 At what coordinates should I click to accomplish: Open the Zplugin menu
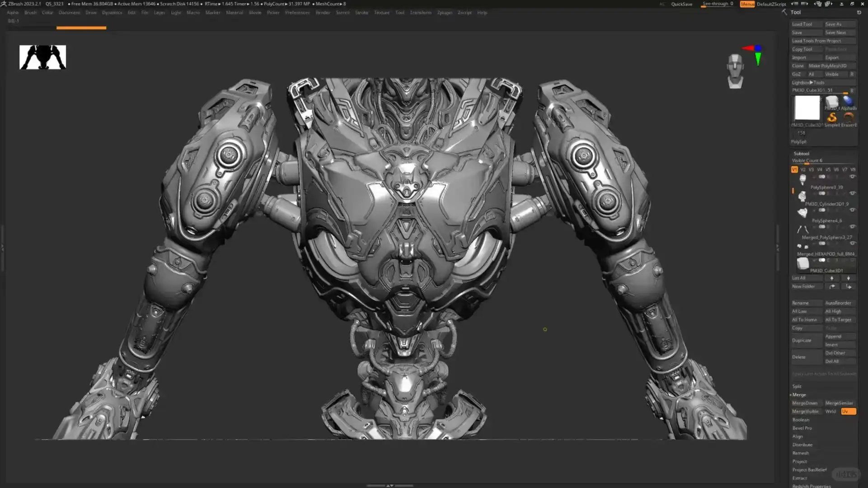[x=444, y=12]
